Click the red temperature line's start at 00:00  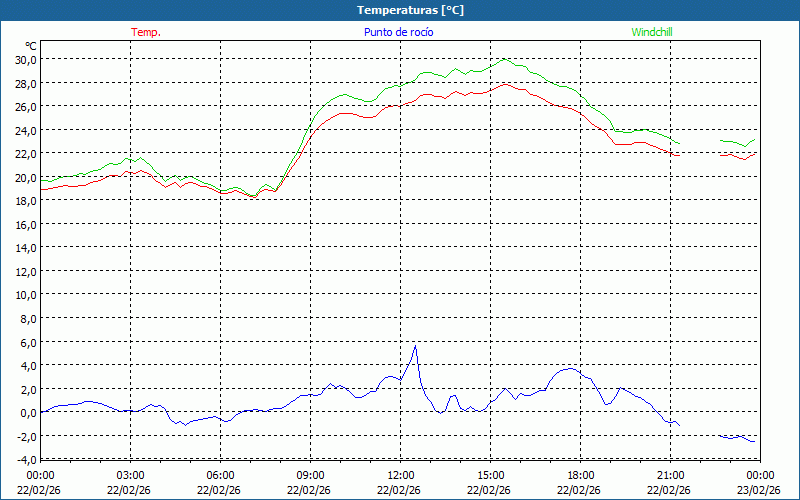pyautogui.click(x=42, y=189)
